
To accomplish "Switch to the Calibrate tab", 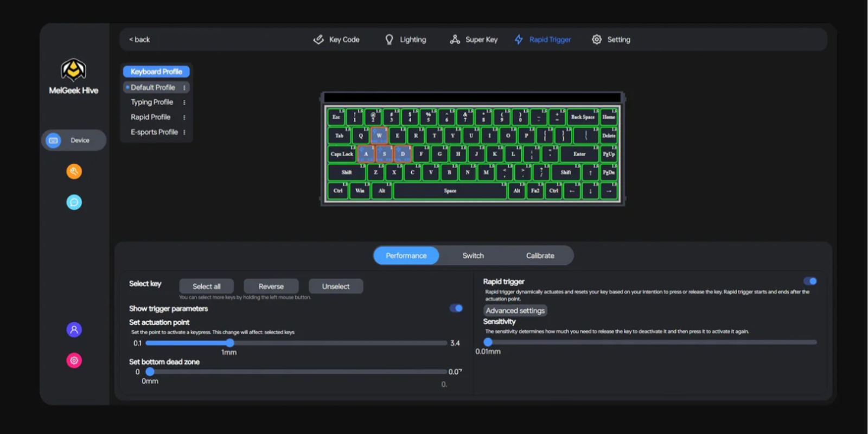I will pyautogui.click(x=540, y=256).
